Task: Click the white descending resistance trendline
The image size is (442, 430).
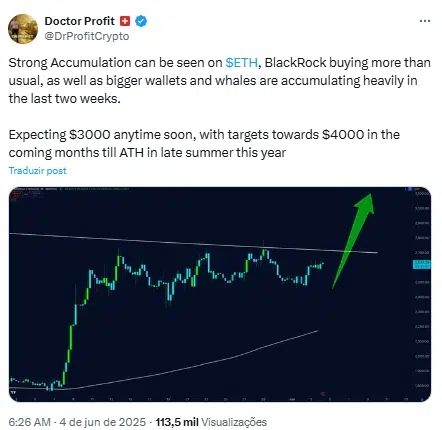Action: (x=193, y=243)
